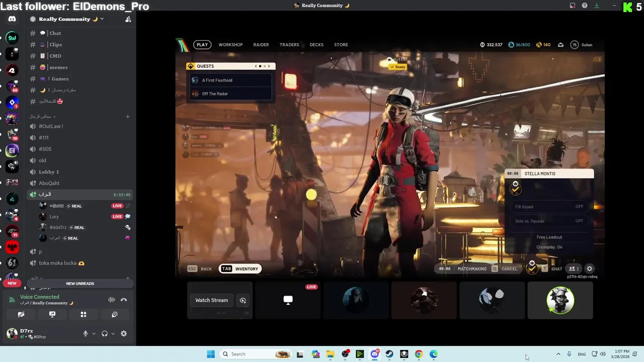Click the Watch Stream button
Screen dimensions: 644x362
coord(211,300)
